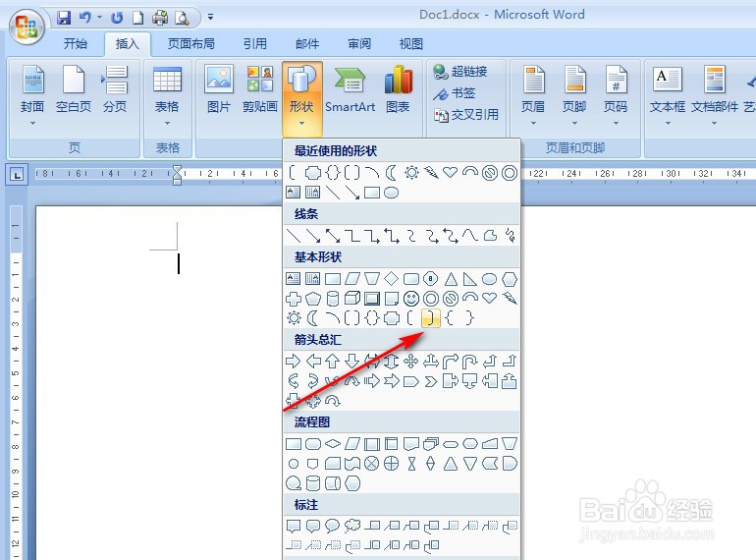Pick the hexagon basic shape
The height and width of the screenshot is (560, 756).
tap(510, 279)
